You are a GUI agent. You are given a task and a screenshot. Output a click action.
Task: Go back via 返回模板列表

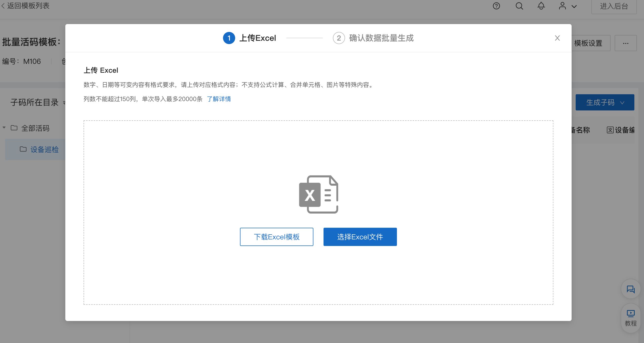click(x=25, y=6)
